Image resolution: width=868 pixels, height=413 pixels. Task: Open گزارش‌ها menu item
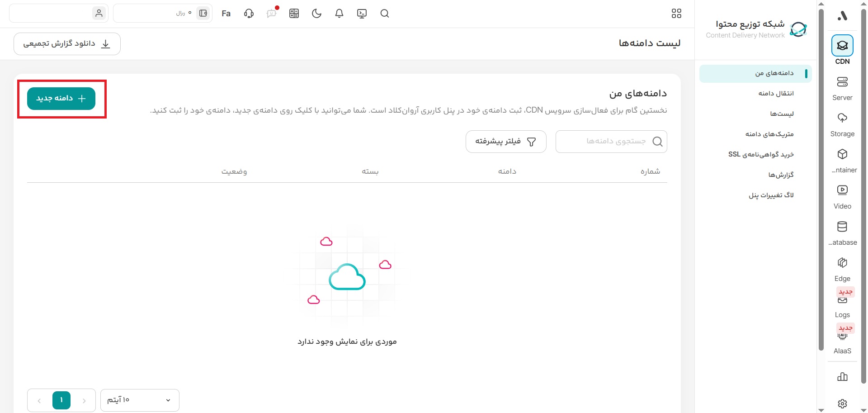781,175
